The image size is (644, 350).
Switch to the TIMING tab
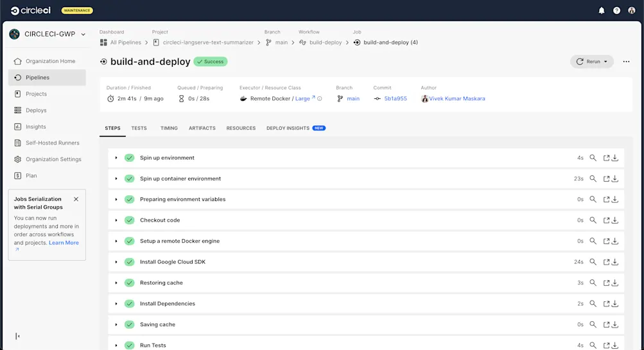(169, 128)
